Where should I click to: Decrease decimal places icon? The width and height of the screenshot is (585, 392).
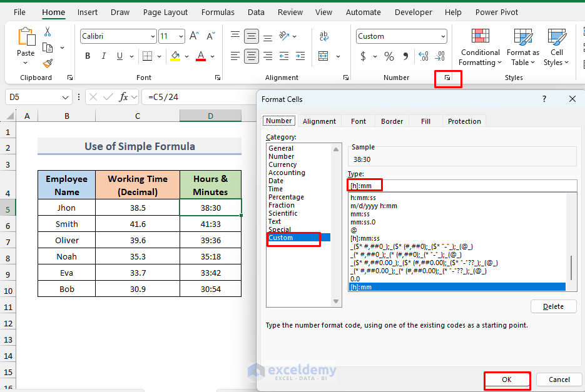(x=440, y=56)
